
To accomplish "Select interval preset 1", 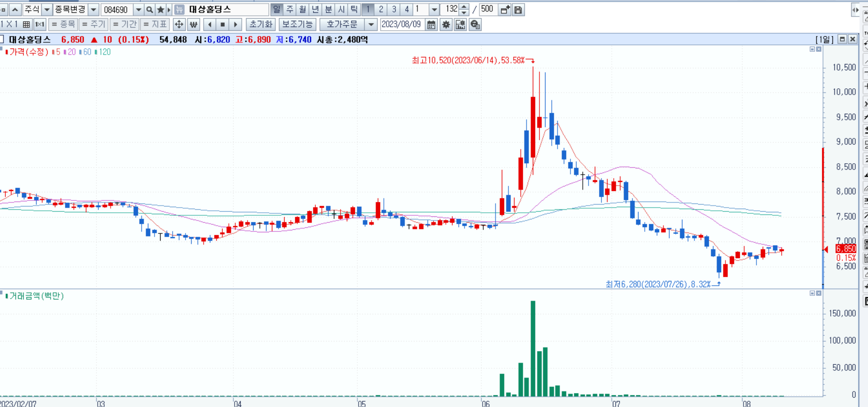I will tap(368, 9).
